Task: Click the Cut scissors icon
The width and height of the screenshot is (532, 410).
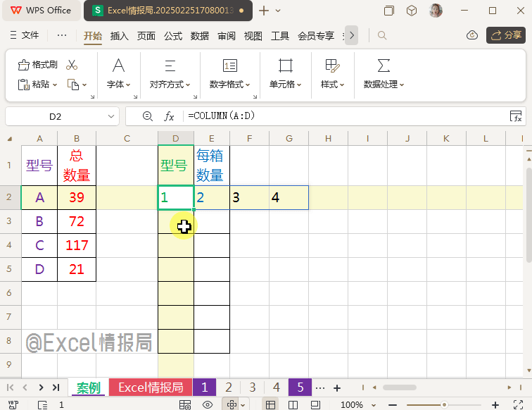Action: click(72, 65)
